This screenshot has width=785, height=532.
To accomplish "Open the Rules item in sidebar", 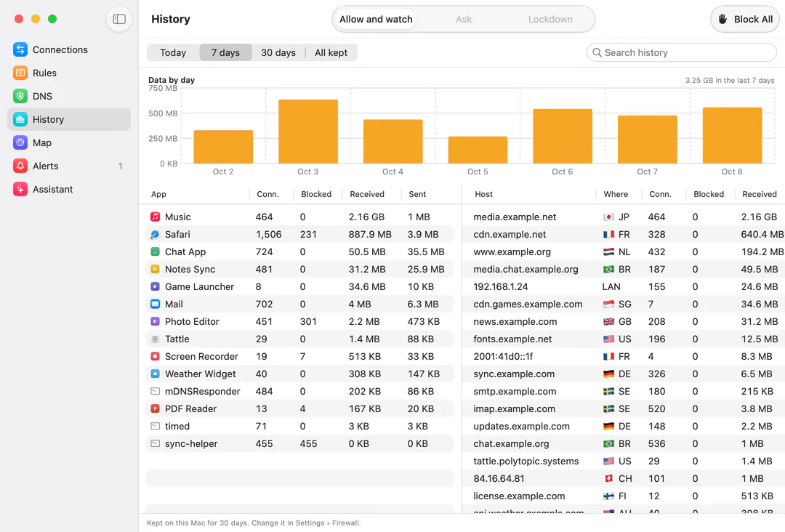I will pos(69,73).
